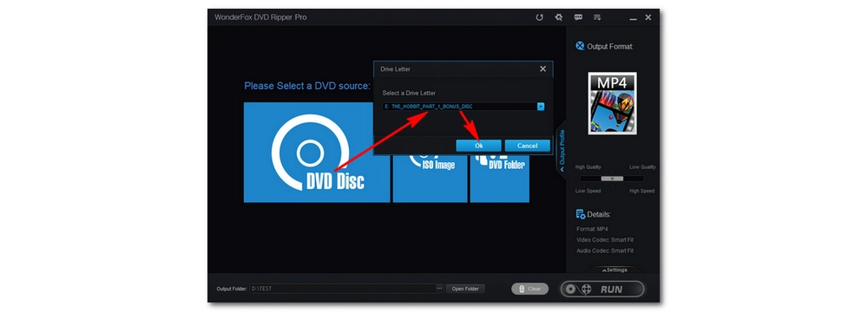The image size is (868, 312).
Task: Expand the drive letter dropdown arrow
Action: [x=541, y=107]
